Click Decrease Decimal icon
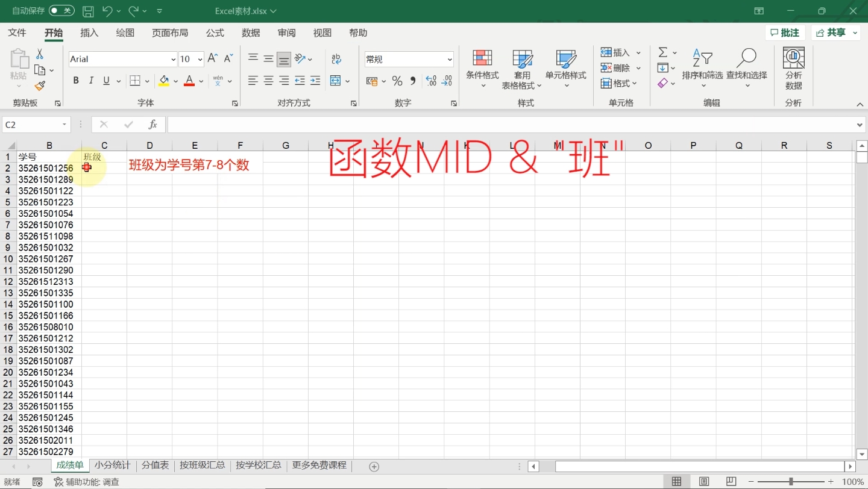This screenshot has height=489, width=868. (447, 81)
